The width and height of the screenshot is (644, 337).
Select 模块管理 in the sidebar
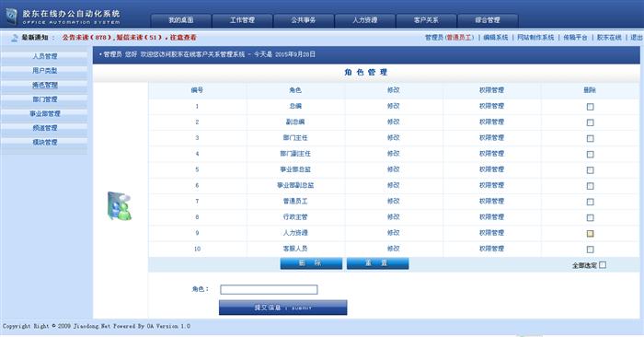click(45, 142)
